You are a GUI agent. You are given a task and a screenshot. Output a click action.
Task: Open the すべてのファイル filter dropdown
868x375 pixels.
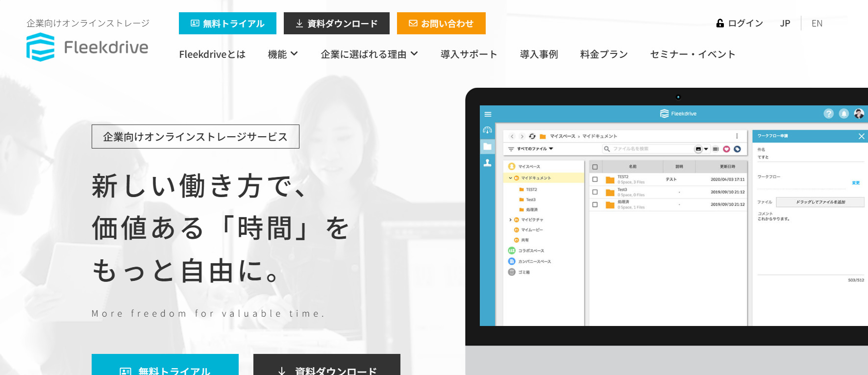pyautogui.click(x=531, y=149)
